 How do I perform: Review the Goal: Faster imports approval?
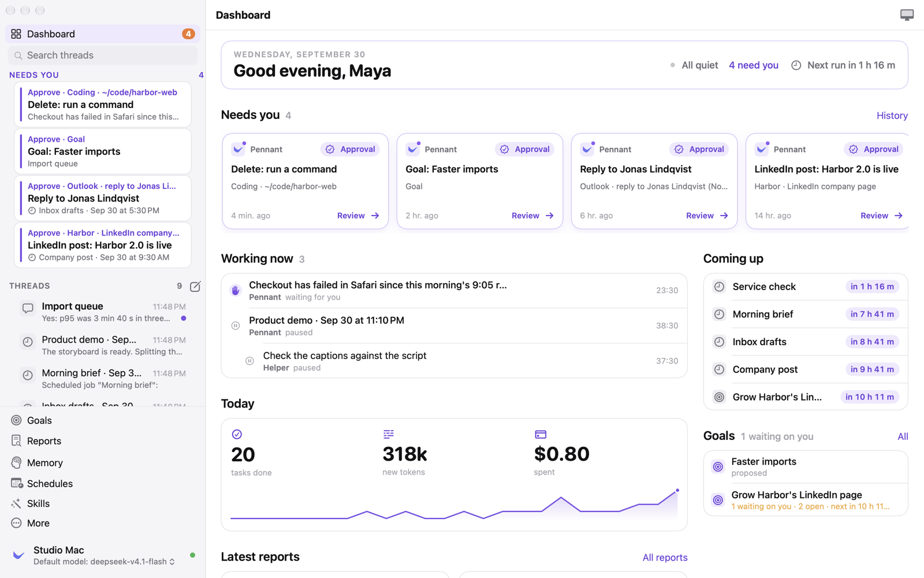point(532,216)
